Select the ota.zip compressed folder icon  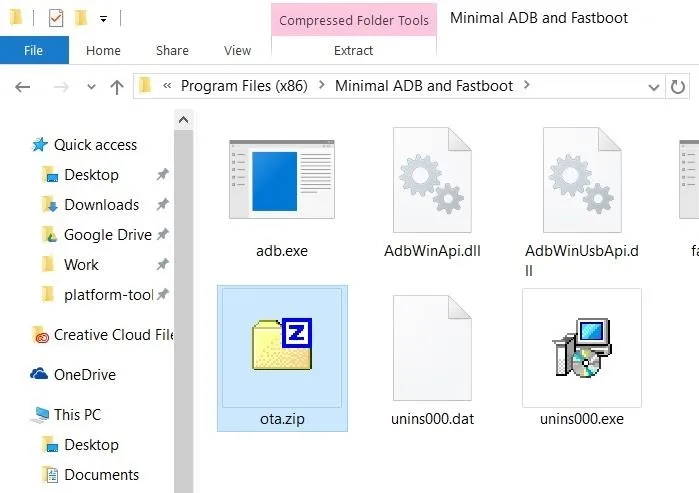[282, 344]
